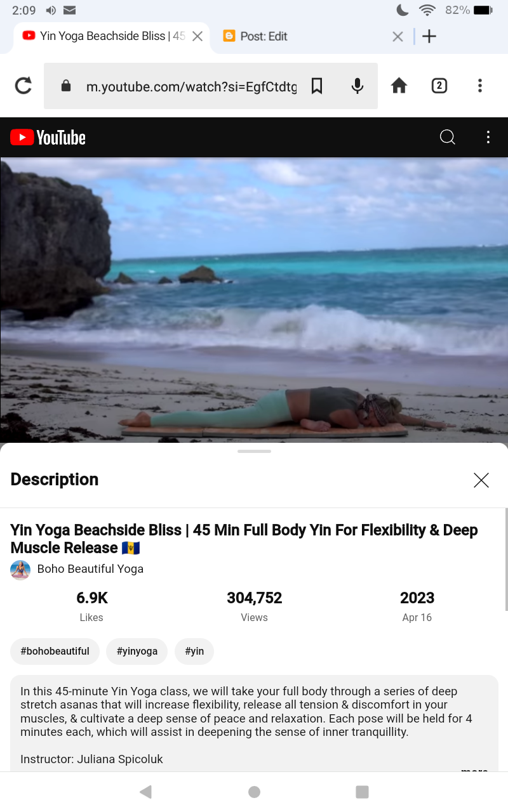508x812 pixels.
Task: Tap the #yinyoga hashtag chip
Action: (x=137, y=652)
